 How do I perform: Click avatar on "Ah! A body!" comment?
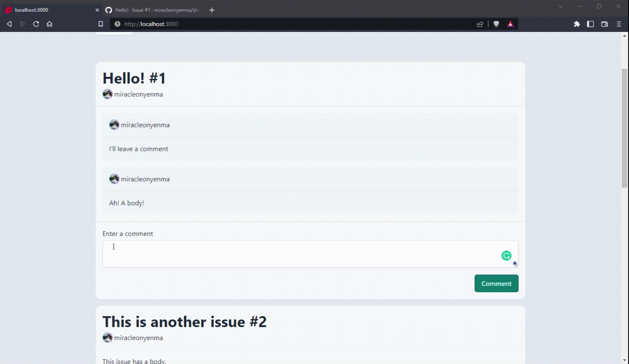pos(114,179)
